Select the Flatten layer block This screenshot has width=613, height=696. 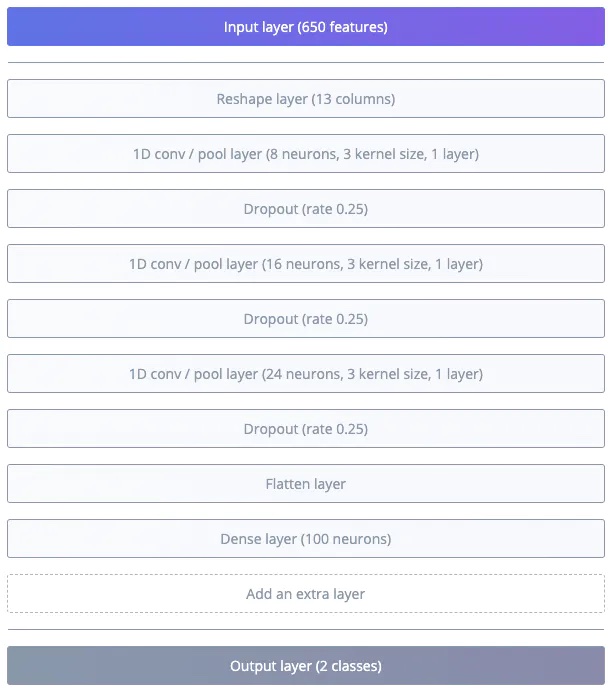point(306,484)
